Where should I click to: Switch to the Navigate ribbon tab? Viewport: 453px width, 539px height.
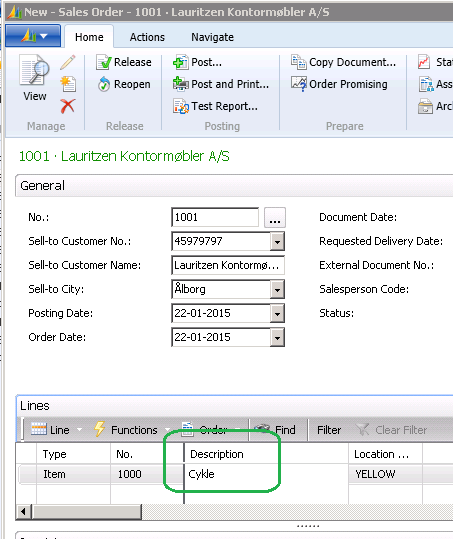pos(212,37)
